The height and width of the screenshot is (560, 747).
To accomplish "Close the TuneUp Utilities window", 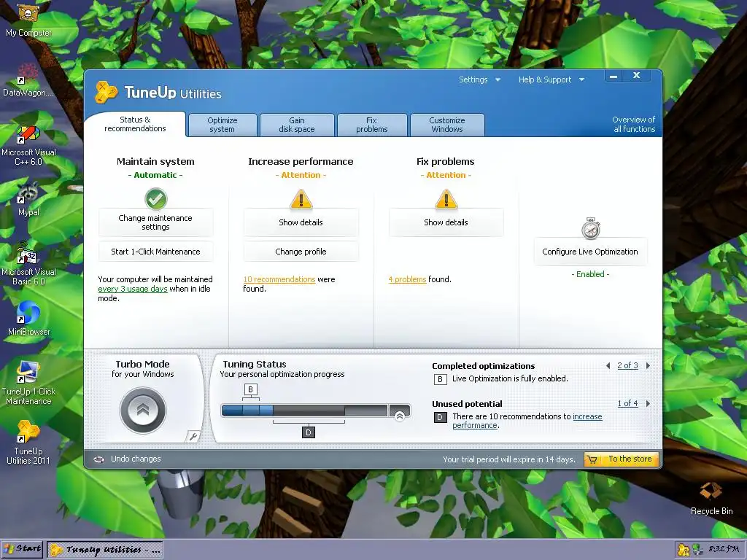I will pos(636,76).
